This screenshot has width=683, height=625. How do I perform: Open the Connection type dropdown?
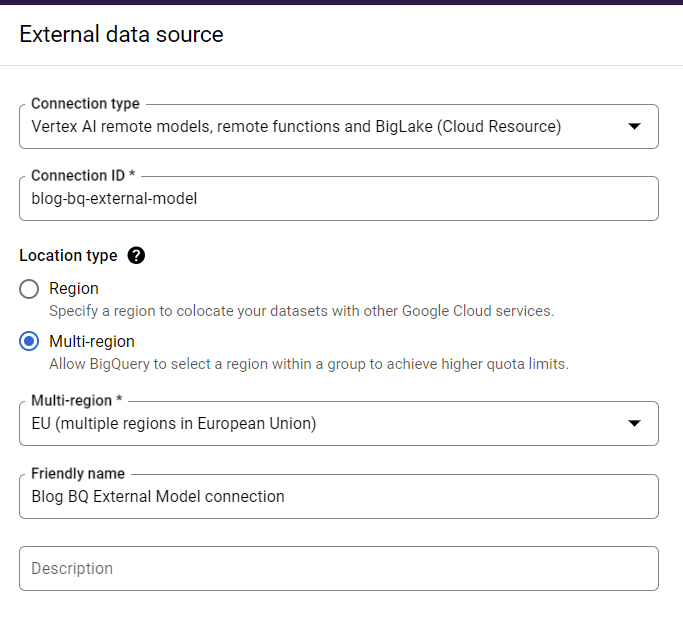coord(339,126)
